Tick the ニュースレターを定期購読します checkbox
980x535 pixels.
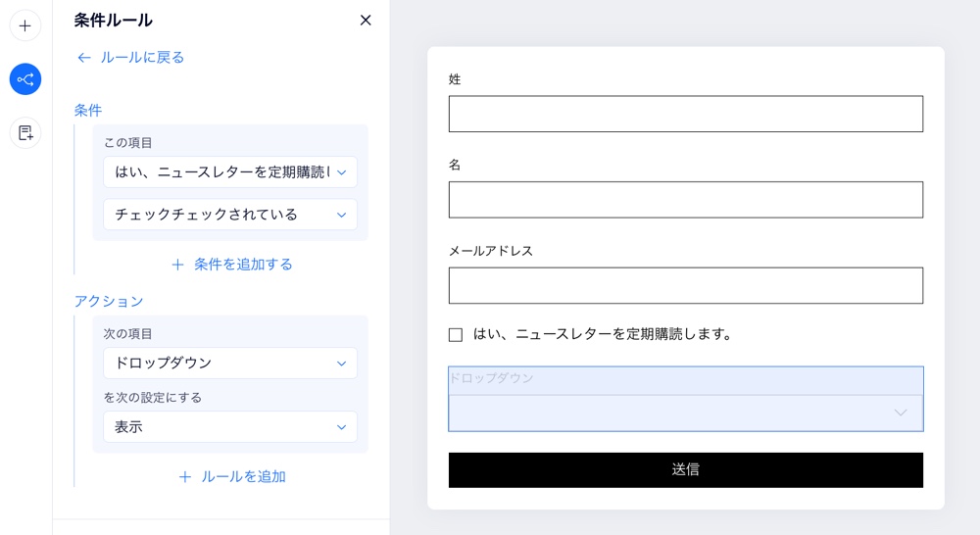[x=456, y=335]
